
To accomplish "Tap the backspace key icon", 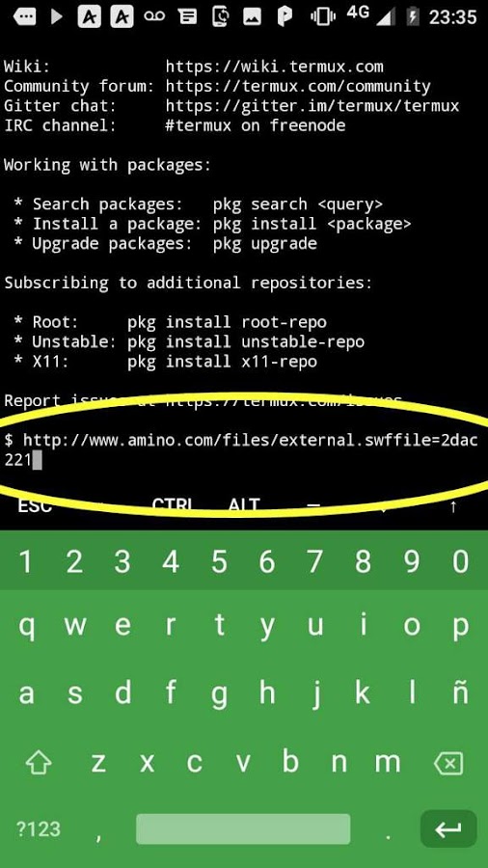I will point(448,765).
